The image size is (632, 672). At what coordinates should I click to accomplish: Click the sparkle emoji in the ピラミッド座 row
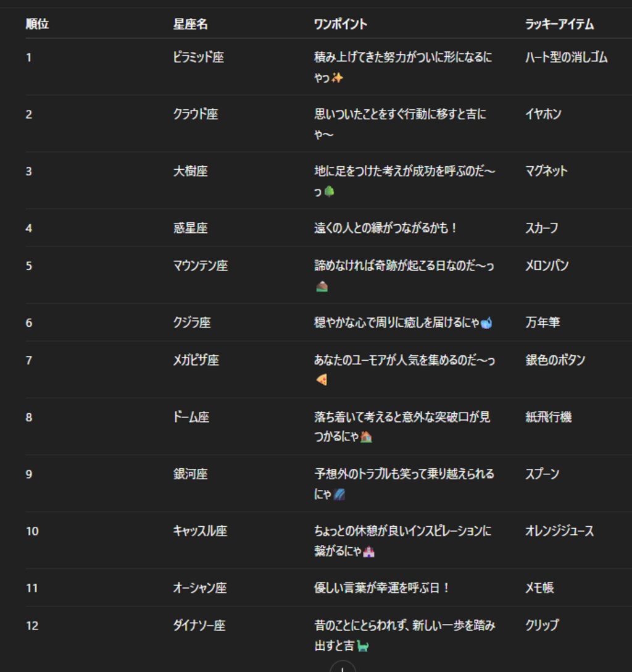pyautogui.click(x=337, y=78)
